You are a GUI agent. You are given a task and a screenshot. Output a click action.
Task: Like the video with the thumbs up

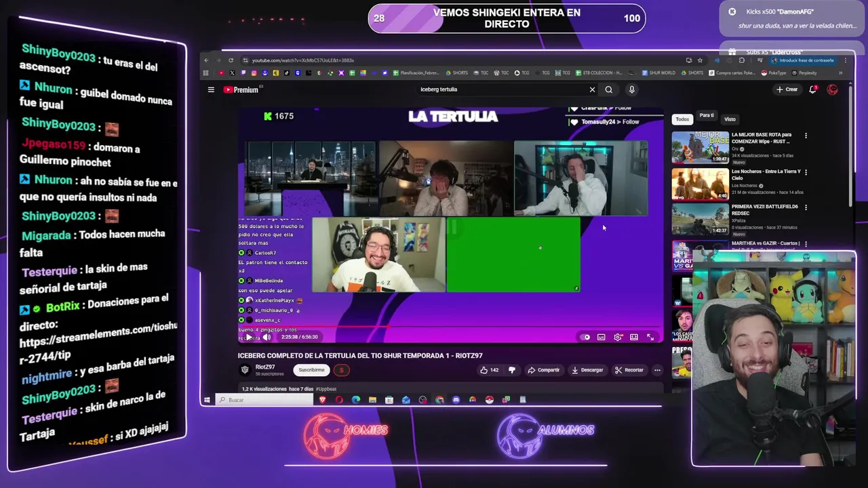489,370
